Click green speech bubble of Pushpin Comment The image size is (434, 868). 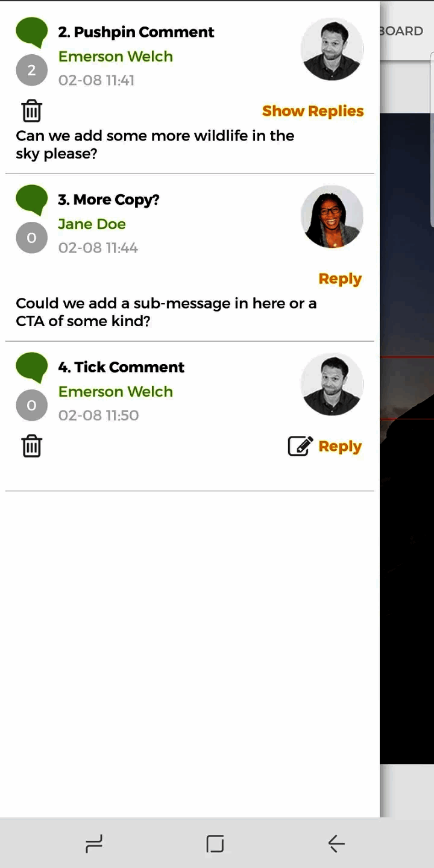click(31, 32)
